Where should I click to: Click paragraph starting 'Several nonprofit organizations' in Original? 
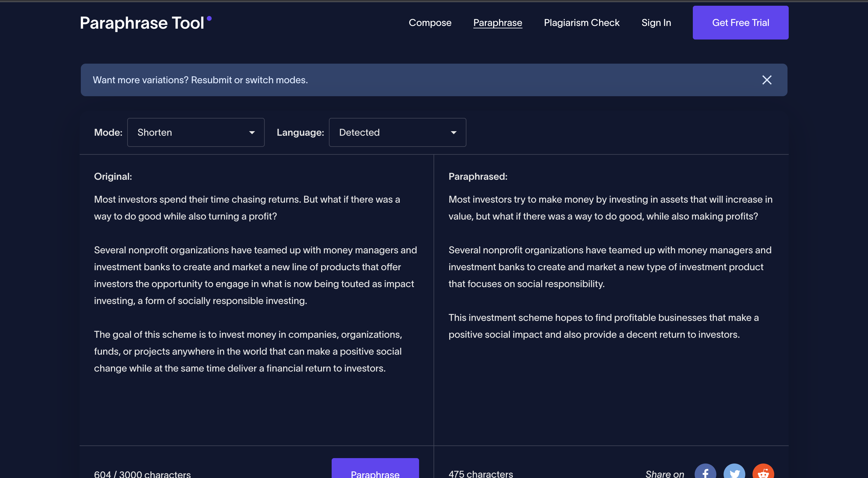point(255,275)
